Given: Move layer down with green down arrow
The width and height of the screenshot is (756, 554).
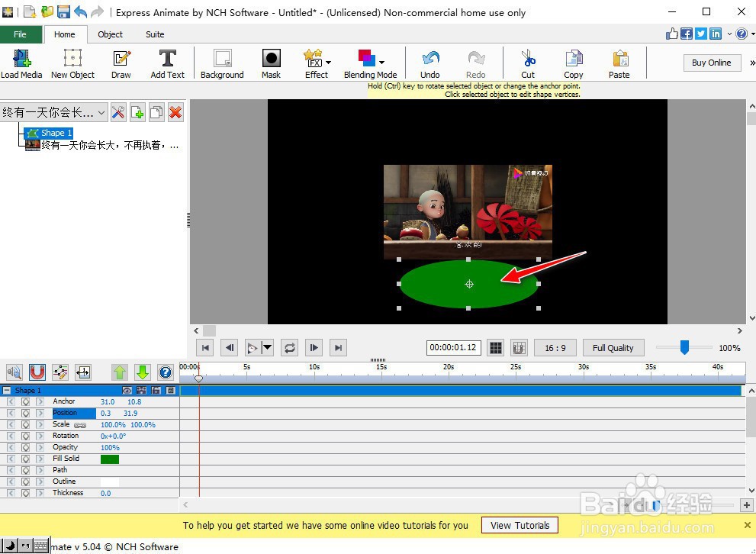Looking at the screenshot, I should click(142, 372).
